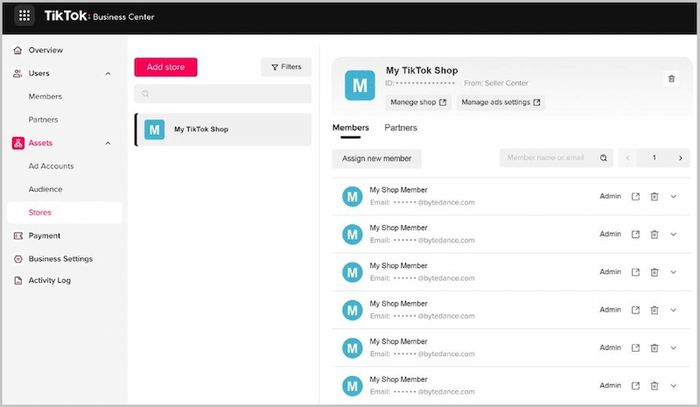Click the Admin role of first member
Screen dimensions: 700x407
pos(610,196)
